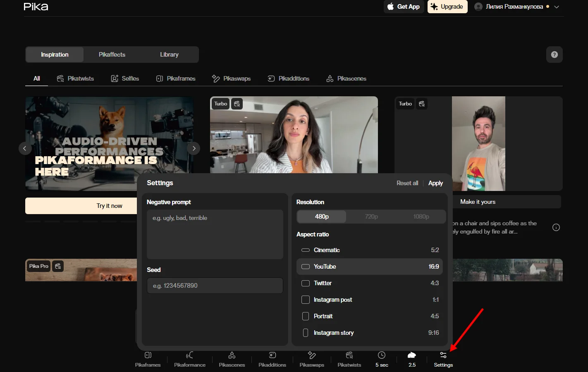Filter by Pikaframes category
Screen dimensions: 588x372
point(176,79)
